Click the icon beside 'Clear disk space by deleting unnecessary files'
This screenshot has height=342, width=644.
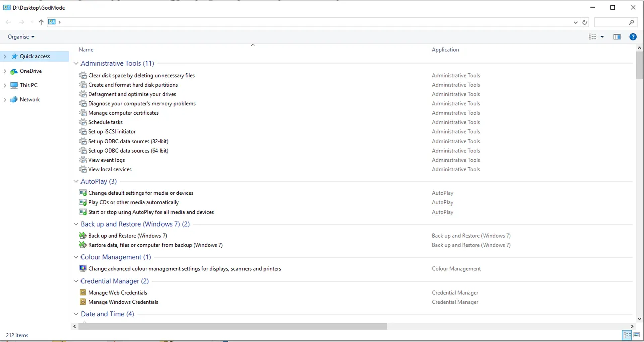click(x=83, y=75)
